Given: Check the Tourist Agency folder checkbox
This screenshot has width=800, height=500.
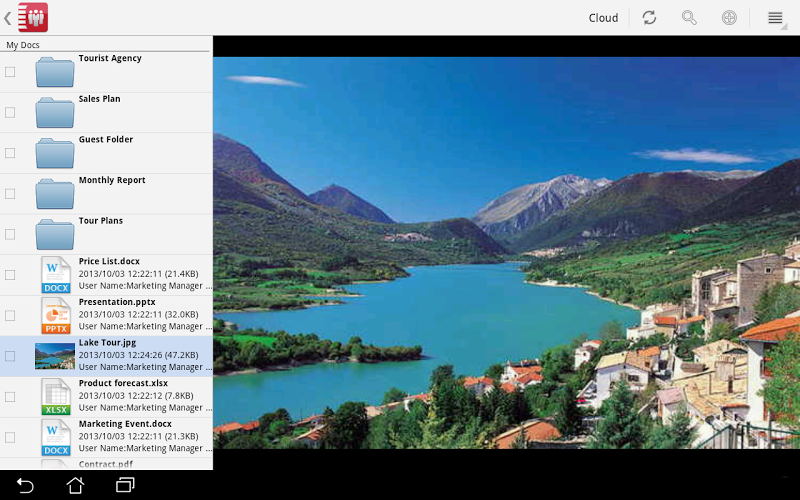Looking at the screenshot, I should (x=10, y=72).
